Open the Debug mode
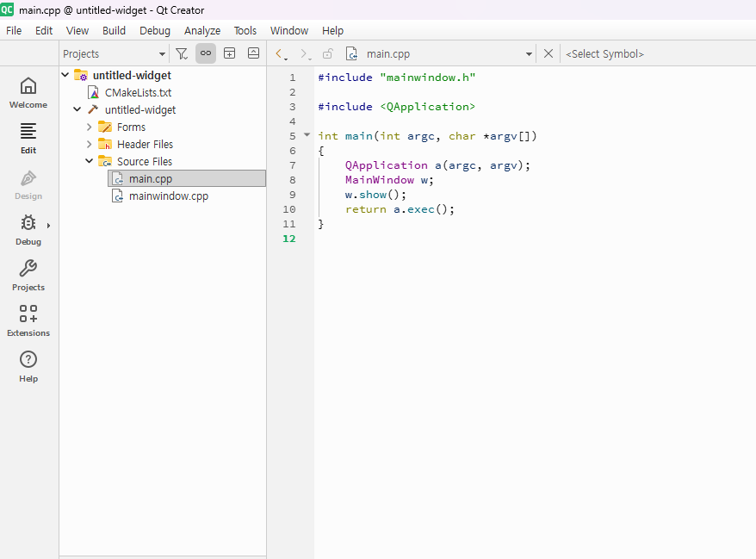Viewport: 756px width, 559px height. pyautogui.click(x=28, y=229)
